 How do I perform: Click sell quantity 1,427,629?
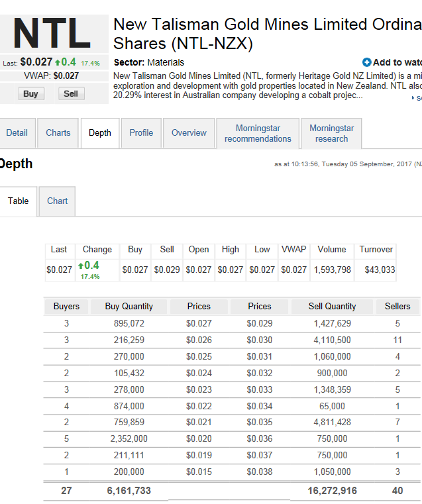[333, 323]
